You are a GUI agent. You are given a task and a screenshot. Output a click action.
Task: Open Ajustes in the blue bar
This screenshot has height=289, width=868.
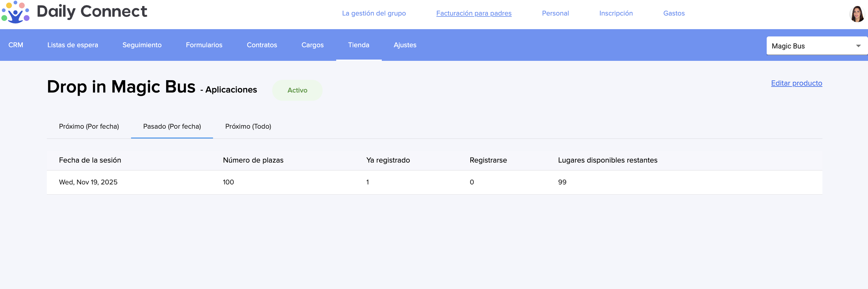pos(405,45)
